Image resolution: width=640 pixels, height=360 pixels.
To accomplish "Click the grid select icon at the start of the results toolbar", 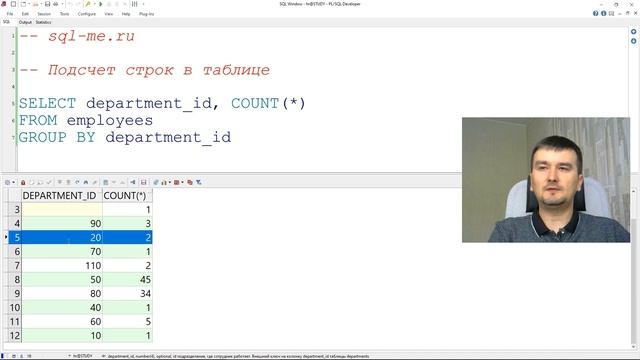I will (x=7, y=182).
